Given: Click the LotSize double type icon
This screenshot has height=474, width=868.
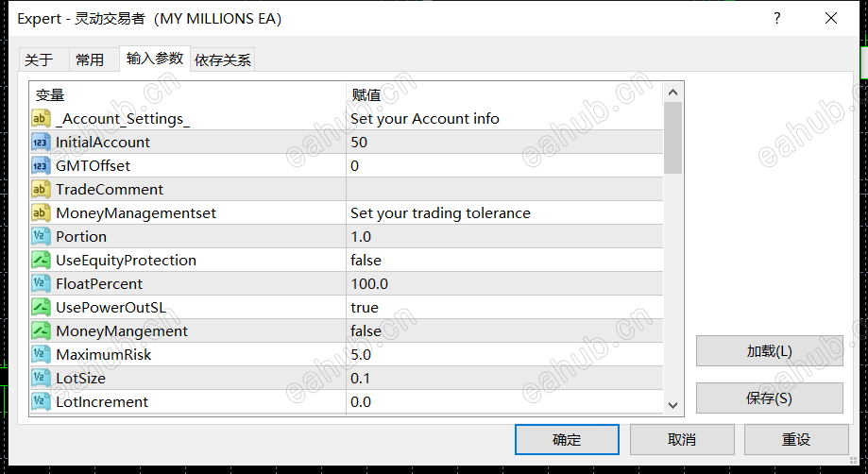Looking at the screenshot, I should (x=41, y=379).
